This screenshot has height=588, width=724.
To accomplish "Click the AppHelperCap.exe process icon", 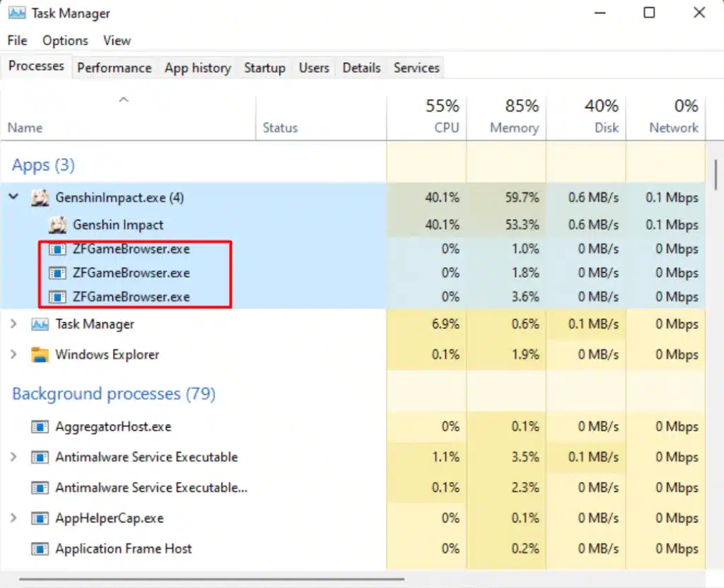I will pyautogui.click(x=40, y=518).
